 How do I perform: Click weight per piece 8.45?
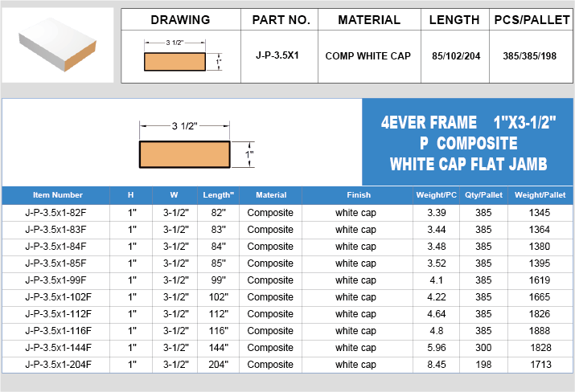pyautogui.click(x=437, y=365)
